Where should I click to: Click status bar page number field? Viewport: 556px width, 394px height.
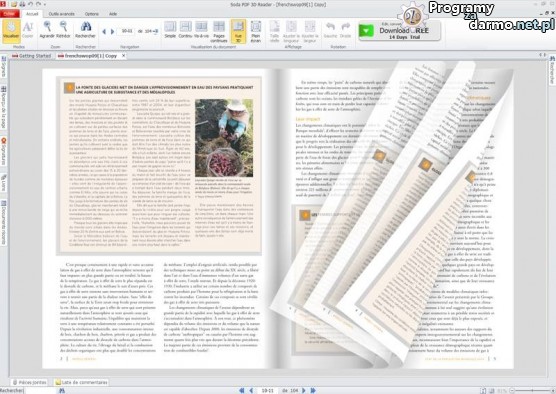pos(267,390)
